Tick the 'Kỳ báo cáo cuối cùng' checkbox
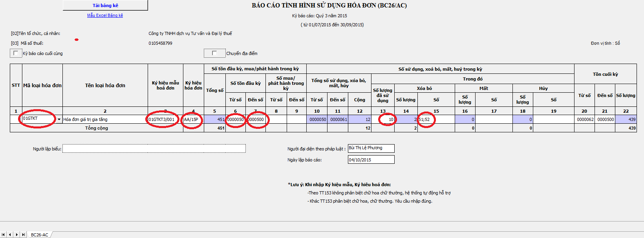 16,53
